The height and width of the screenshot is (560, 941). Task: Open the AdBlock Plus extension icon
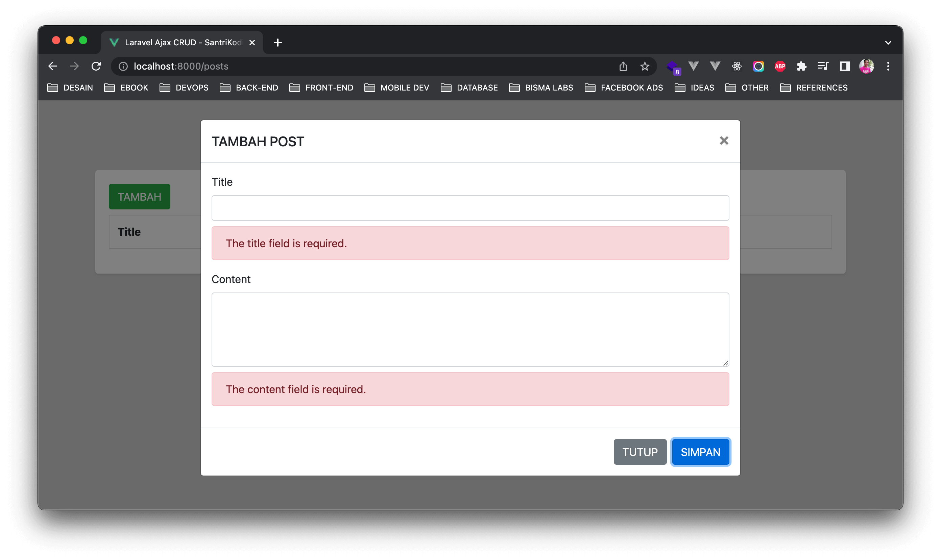[x=780, y=67]
